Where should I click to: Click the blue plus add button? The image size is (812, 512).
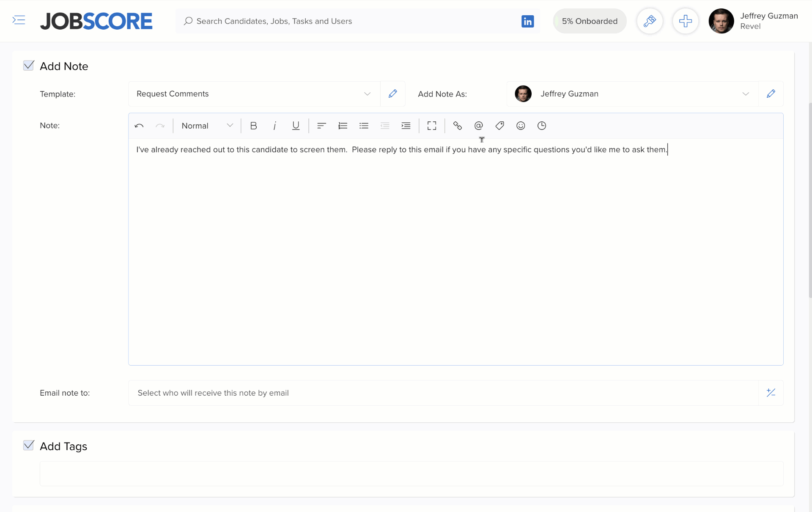[685, 21]
